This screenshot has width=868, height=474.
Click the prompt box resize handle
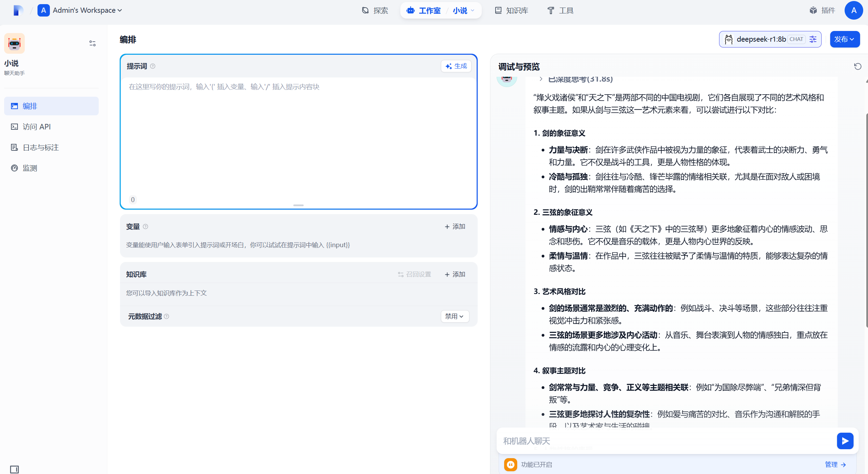tap(298, 205)
